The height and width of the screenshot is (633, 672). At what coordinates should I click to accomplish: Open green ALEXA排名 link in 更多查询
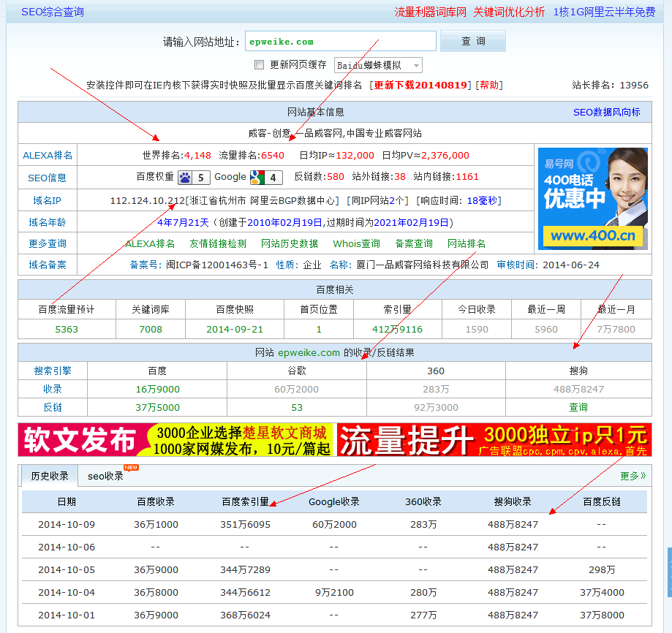(x=151, y=243)
